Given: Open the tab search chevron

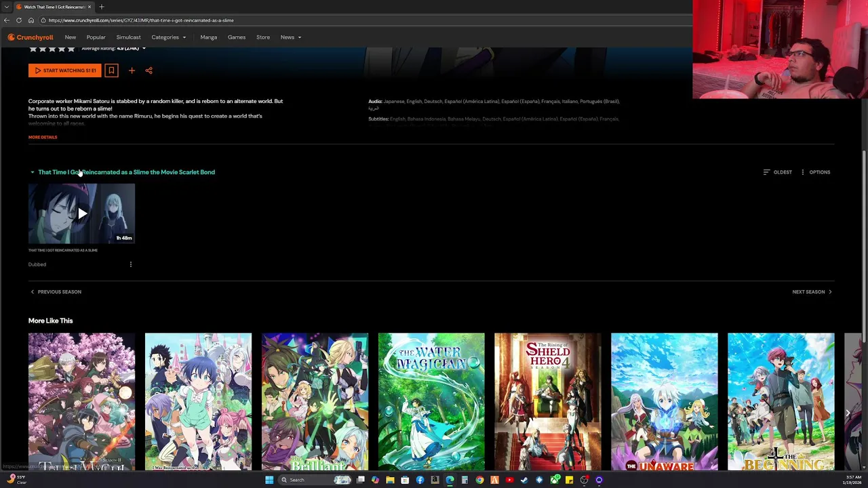Looking at the screenshot, I should (x=5, y=7).
